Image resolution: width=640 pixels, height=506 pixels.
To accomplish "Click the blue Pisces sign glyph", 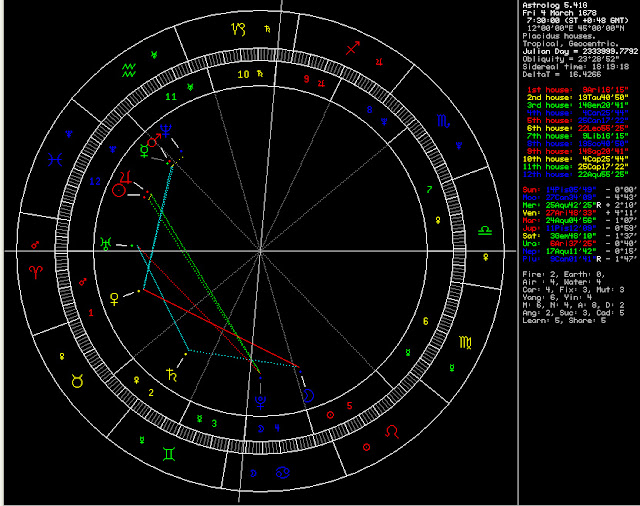I will coord(55,160).
